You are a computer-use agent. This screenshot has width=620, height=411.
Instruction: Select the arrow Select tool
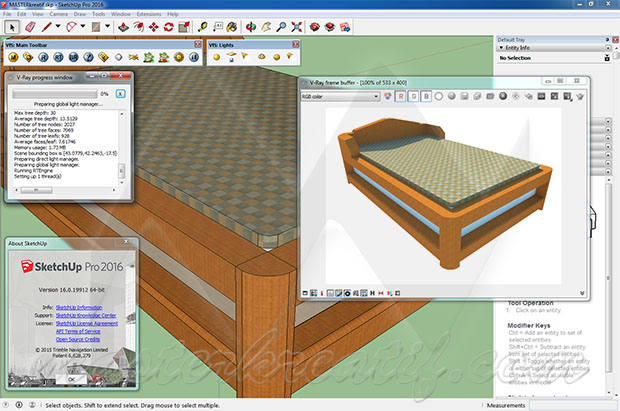[10, 26]
